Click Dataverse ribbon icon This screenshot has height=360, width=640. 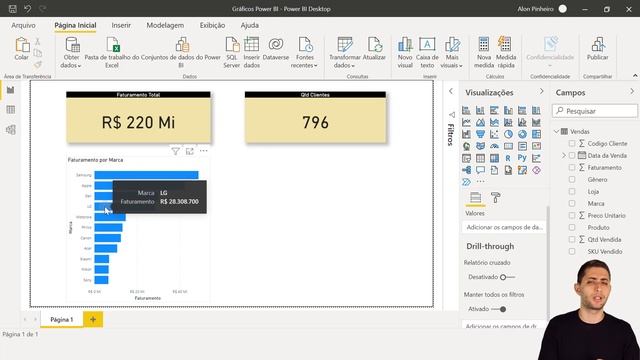[x=276, y=49]
